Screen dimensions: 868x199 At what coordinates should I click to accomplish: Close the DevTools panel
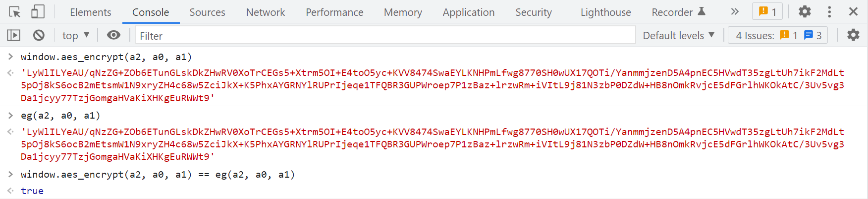click(853, 12)
